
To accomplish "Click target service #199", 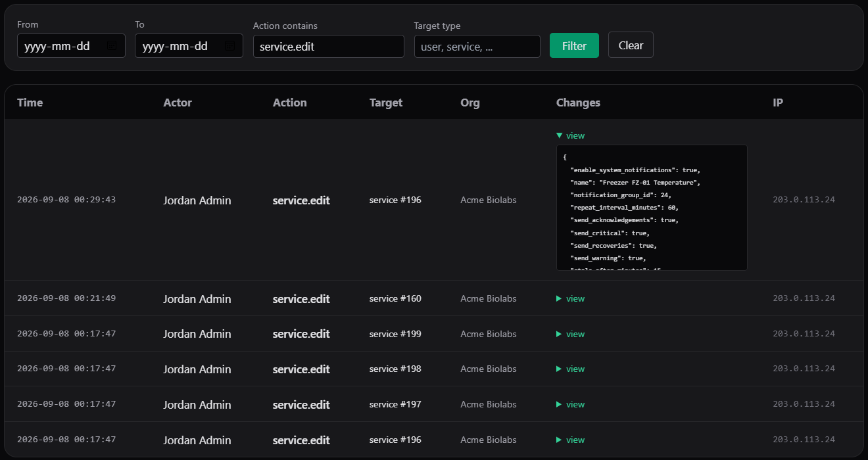I will 395,334.
